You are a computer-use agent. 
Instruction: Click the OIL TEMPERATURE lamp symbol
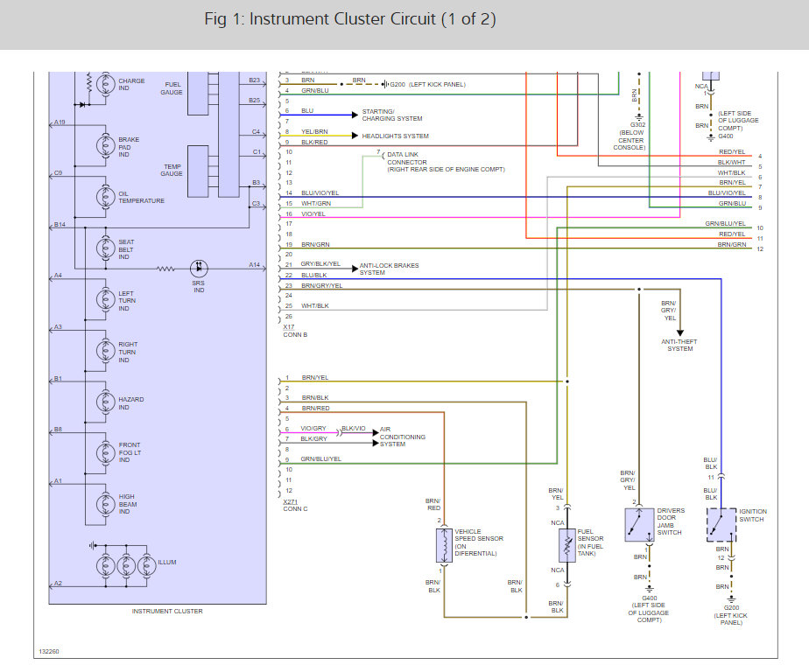point(106,197)
